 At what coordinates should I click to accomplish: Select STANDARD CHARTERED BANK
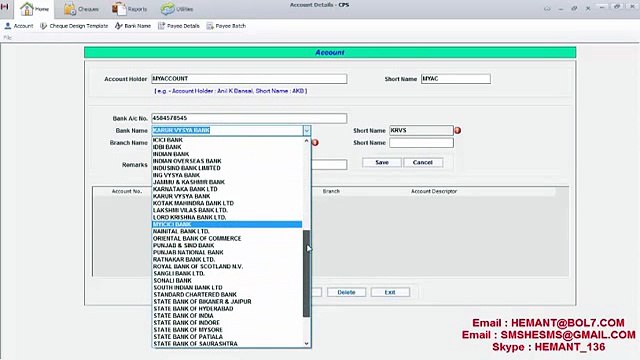point(227,295)
